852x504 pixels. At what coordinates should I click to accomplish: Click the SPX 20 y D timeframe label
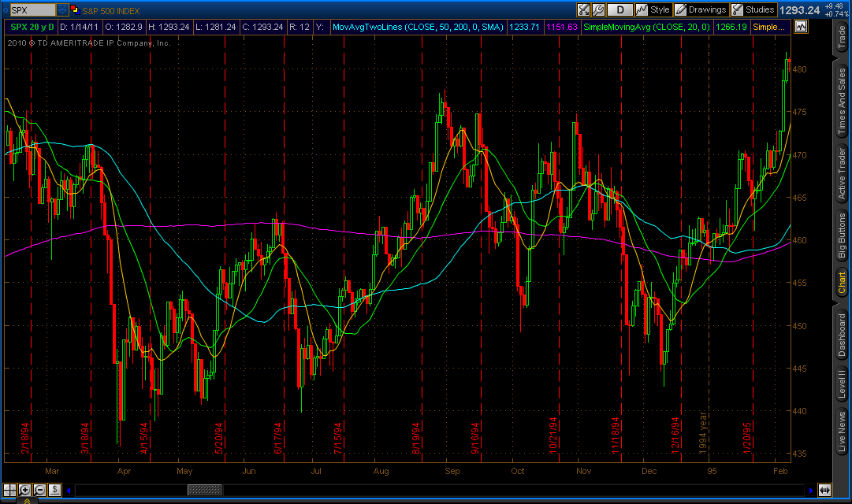[x=32, y=27]
